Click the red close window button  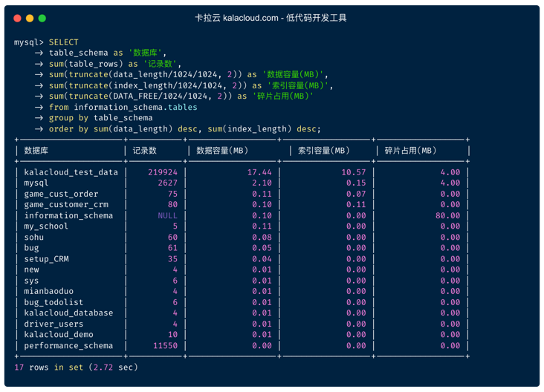17,19
